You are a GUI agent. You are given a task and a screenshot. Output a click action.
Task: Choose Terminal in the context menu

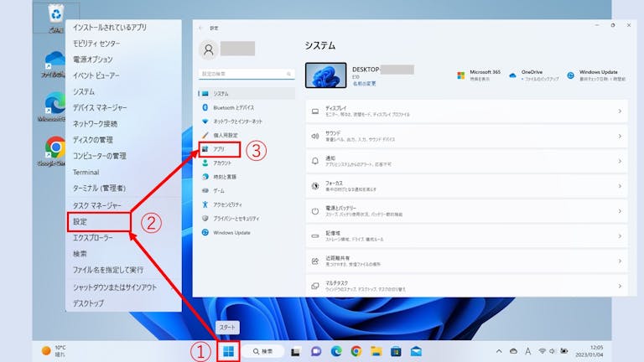86,172
